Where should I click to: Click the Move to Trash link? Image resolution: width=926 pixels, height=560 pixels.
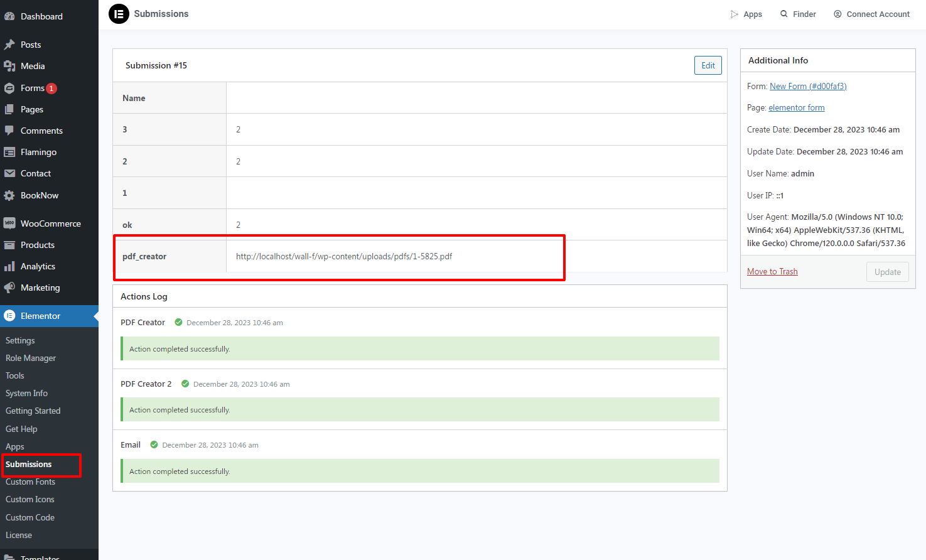(772, 271)
